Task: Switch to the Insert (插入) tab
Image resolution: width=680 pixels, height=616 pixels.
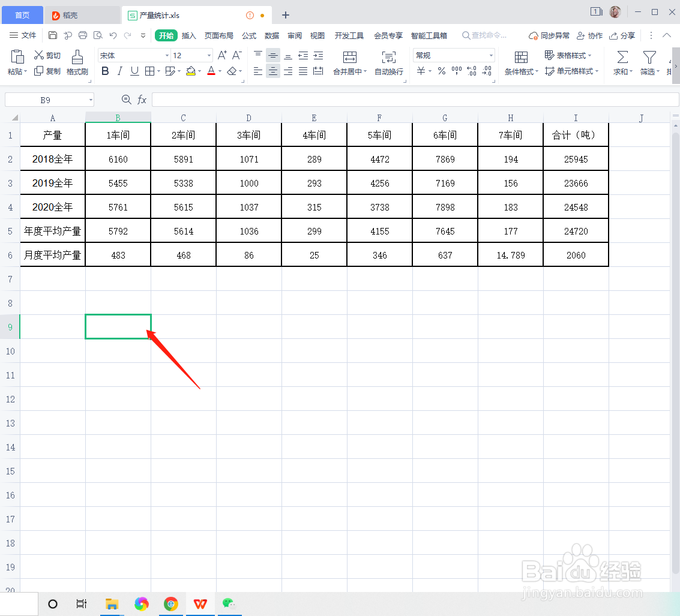Action: click(188, 35)
